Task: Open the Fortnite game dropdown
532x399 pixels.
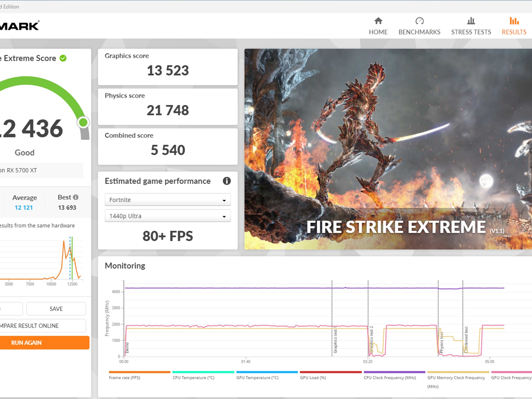Action: 168,200
